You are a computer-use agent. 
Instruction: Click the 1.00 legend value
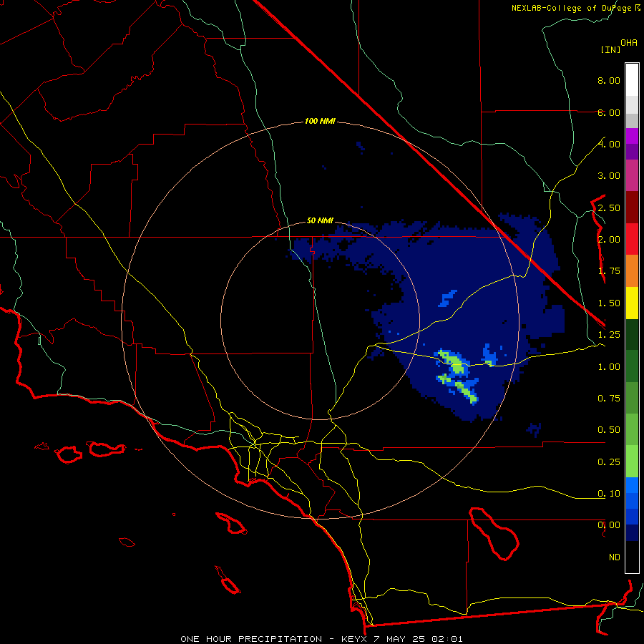609,367
